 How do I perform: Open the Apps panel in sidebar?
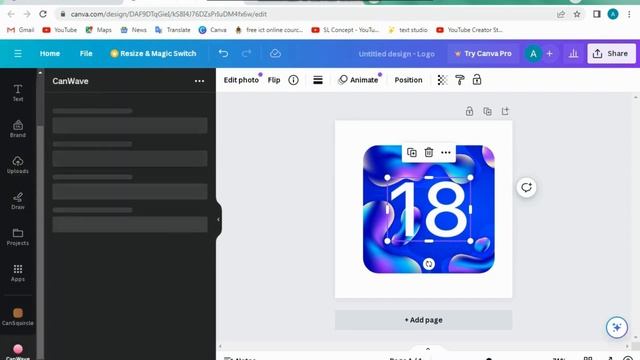tap(18, 273)
